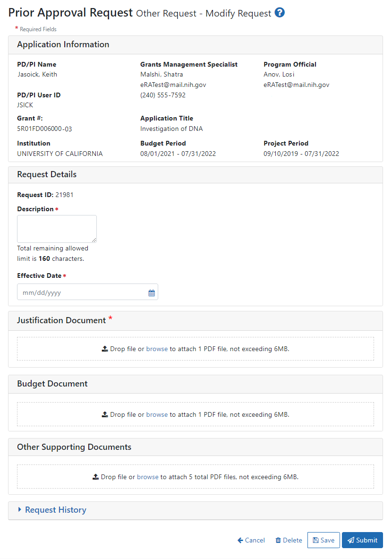Open the Effective Date calendar picker icon
The image size is (392, 559).
[x=152, y=293]
